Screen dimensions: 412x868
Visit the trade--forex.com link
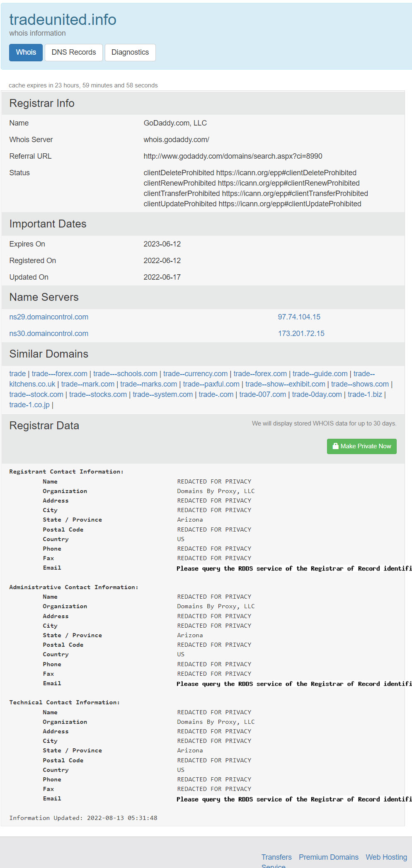click(x=260, y=374)
